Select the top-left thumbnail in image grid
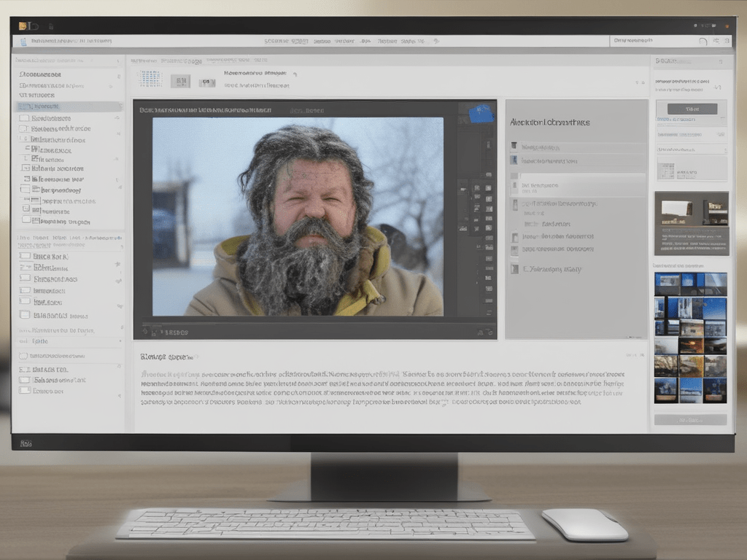Screen dimensions: 747x560 (x=666, y=284)
